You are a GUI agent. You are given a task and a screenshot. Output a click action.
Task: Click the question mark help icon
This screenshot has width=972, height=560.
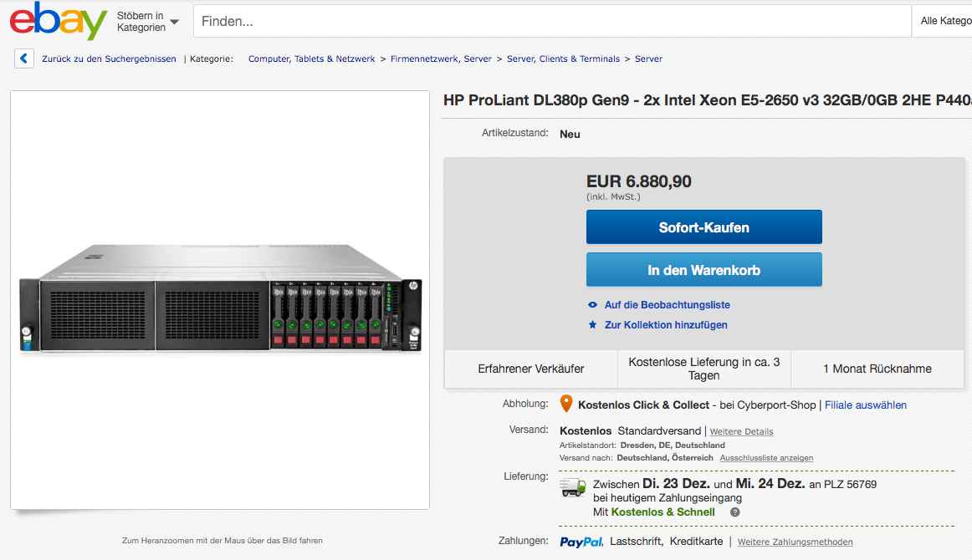pyautogui.click(x=734, y=512)
